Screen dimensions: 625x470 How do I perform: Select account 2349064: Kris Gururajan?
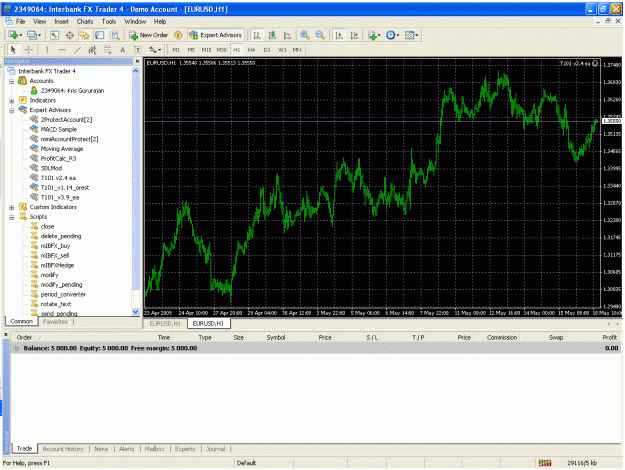72,91
